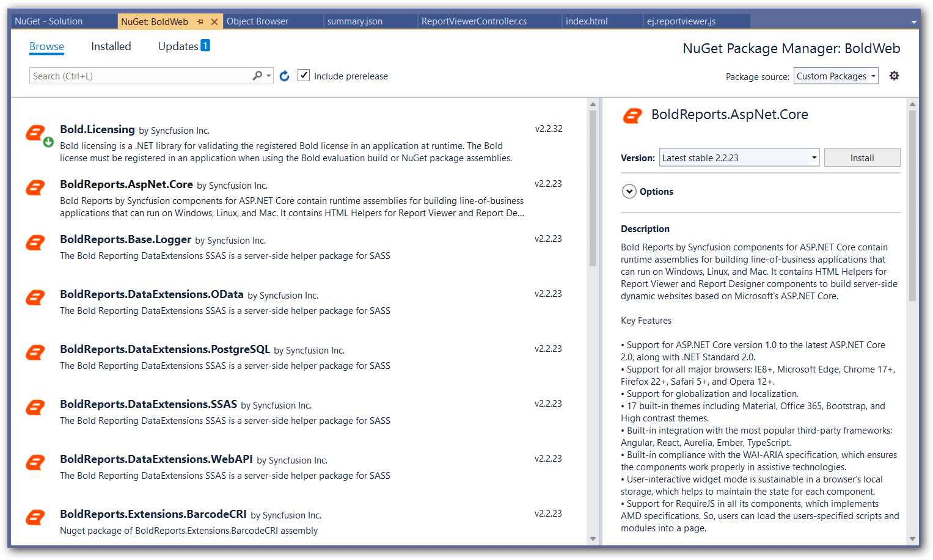Switch to the Updates tab
Image resolution: width=933 pixels, height=560 pixels.
pos(178,46)
